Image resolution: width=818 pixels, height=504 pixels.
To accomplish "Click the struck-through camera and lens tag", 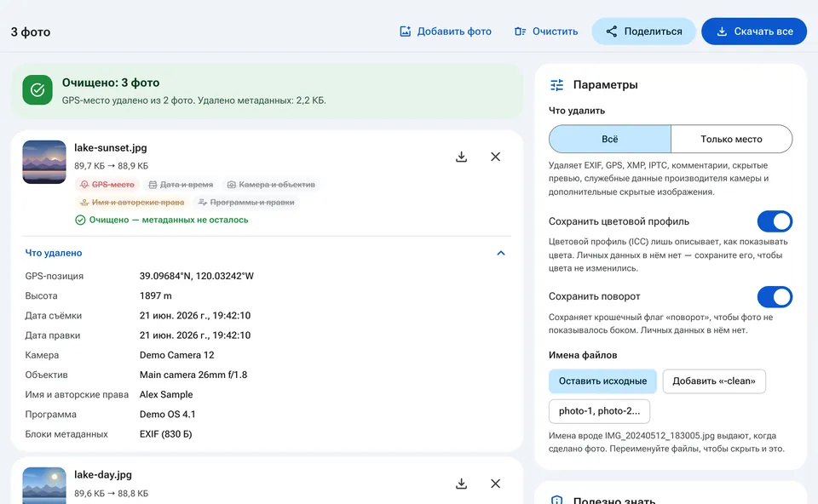I will click(x=271, y=185).
